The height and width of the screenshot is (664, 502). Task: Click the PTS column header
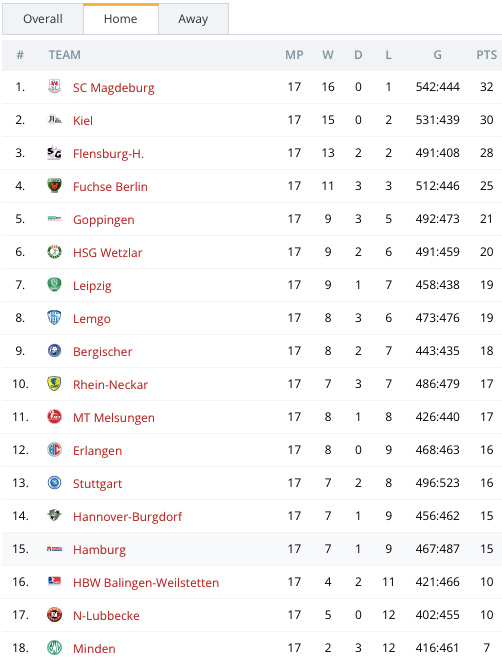(486, 55)
